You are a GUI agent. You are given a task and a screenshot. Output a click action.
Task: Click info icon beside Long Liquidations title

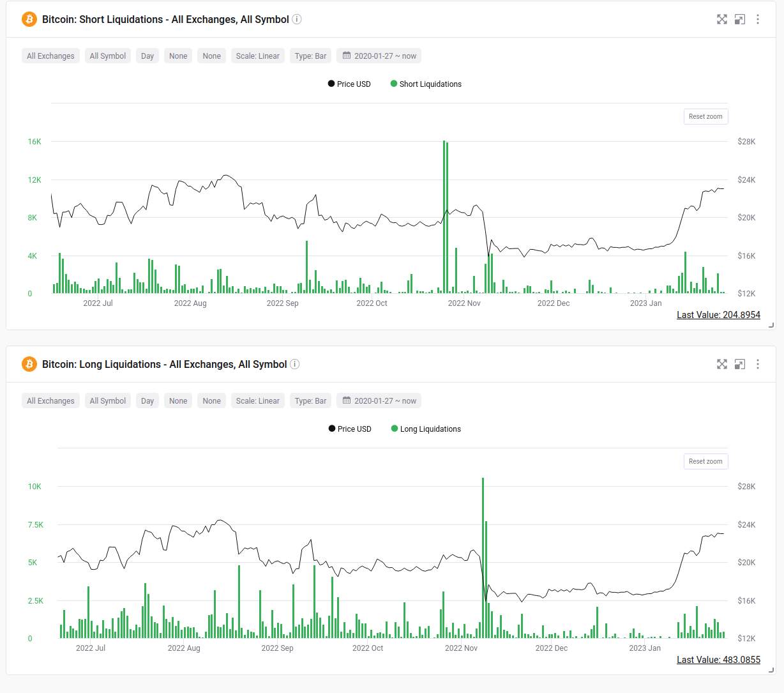[x=295, y=364]
